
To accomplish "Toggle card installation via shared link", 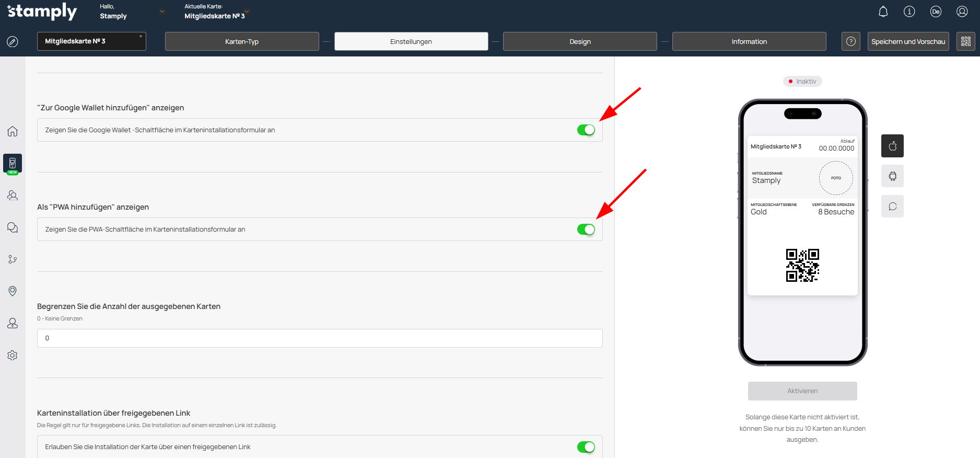I will tap(586, 447).
